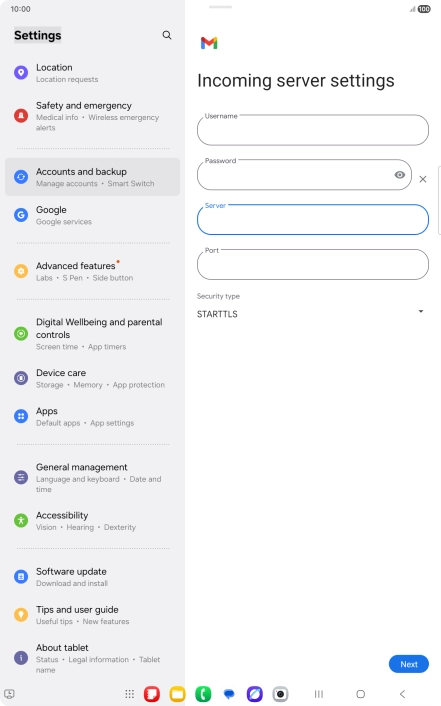
Task: Open Safety and emergency settings
Action: [x=92, y=116]
